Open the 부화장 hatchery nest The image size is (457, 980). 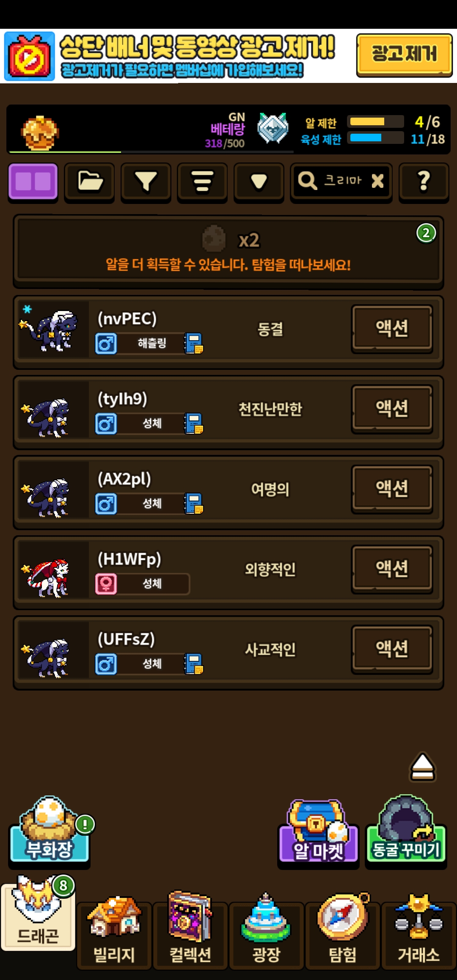[x=50, y=831]
